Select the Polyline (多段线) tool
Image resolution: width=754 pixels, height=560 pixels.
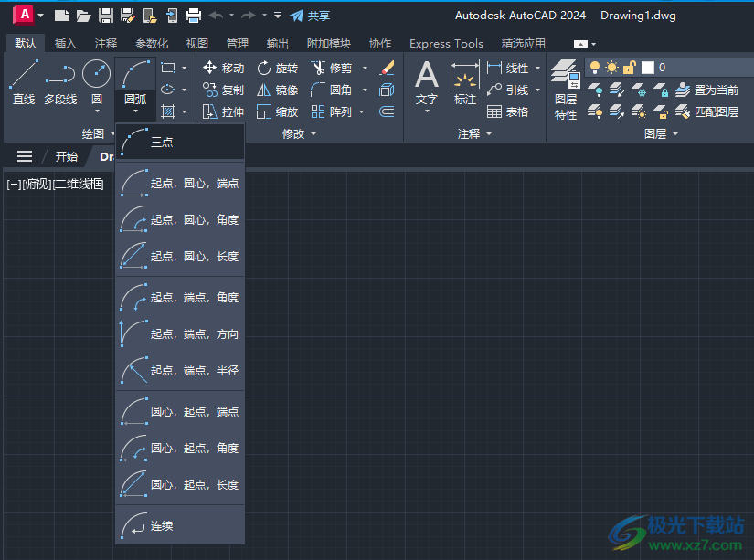[x=60, y=82]
